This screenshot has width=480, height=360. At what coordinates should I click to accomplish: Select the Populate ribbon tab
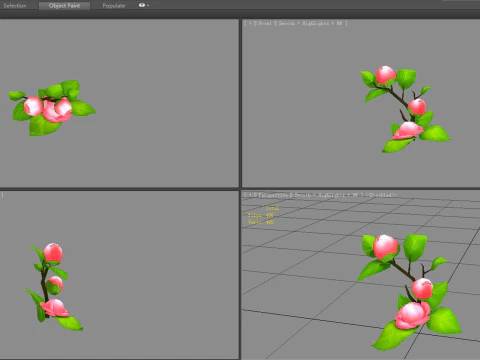point(114,6)
